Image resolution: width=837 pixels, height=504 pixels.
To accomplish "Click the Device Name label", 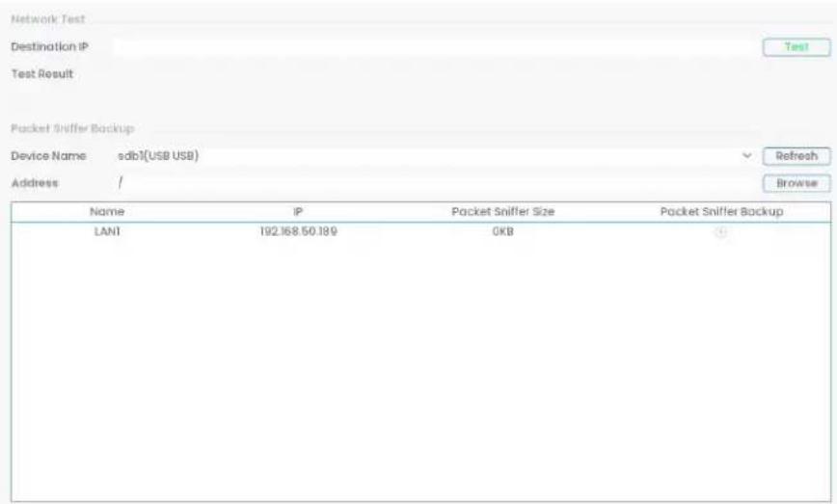I will pos(48,156).
